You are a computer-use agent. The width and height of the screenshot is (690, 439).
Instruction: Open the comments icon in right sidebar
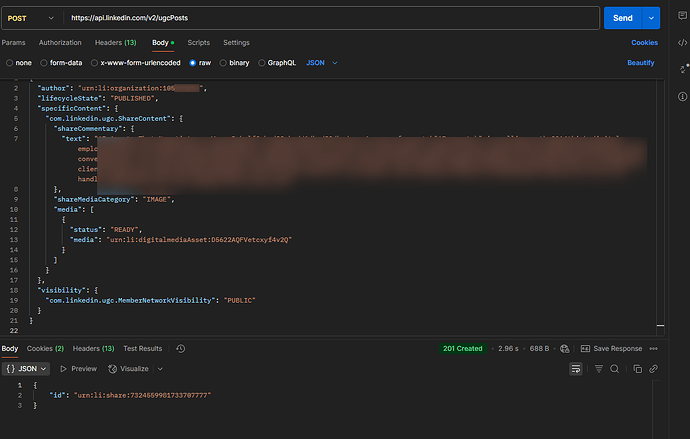click(x=682, y=16)
